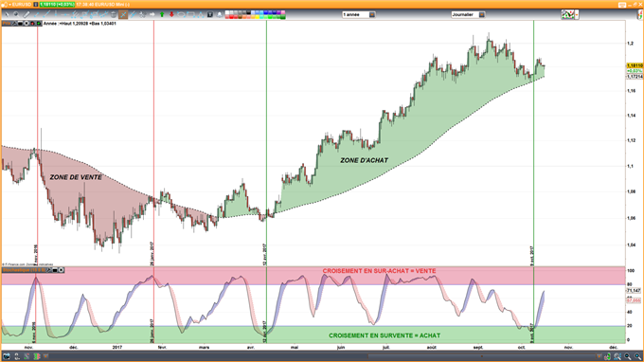This screenshot has height=362, width=644.
Task: Choose the ellipse drawing tool
Action: coord(181,14)
